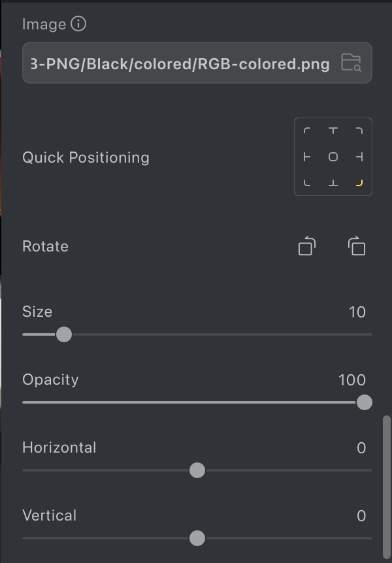Viewport: 392px width, 563px height.
Task: Position watermark at center
Action: tap(333, 157)
